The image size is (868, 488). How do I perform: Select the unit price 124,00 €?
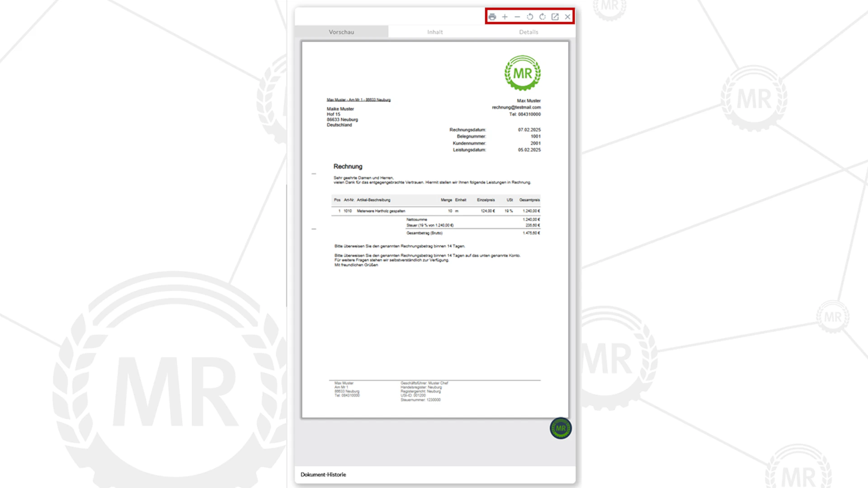click(x=488, y=211)
